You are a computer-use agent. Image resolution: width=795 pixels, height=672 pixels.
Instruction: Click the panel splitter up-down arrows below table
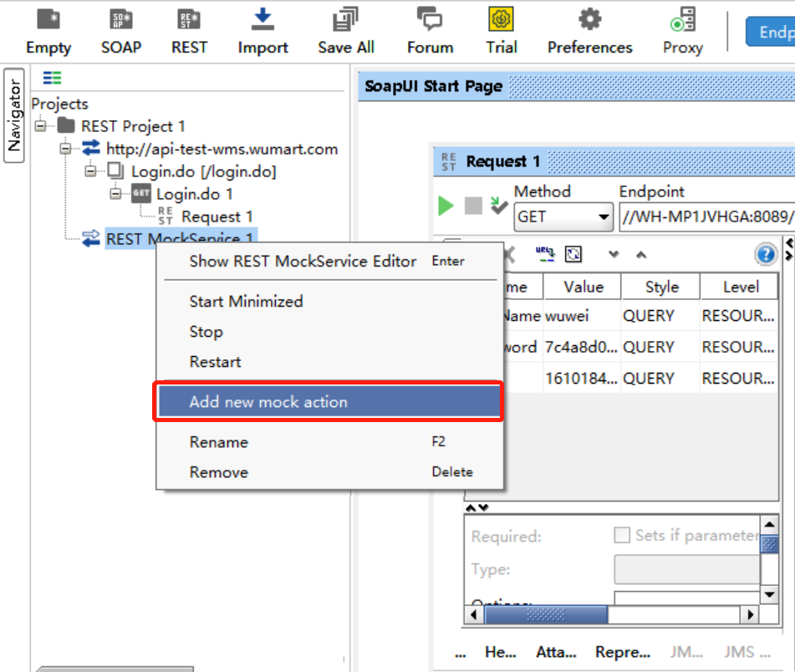[x=476, y=507]
